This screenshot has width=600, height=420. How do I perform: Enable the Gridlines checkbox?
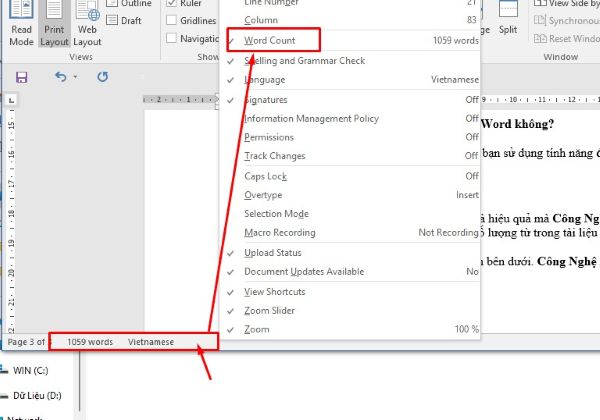point(171,20)
